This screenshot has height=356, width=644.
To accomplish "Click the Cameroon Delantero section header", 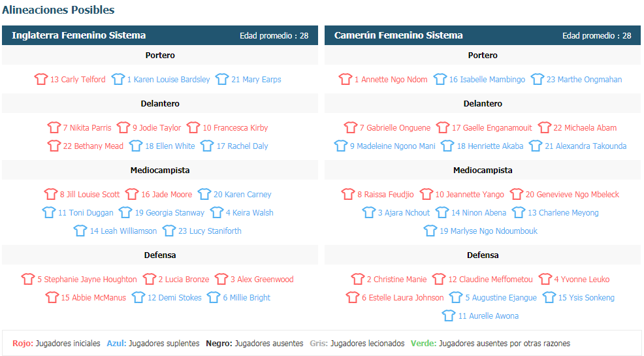I will click(483, 104).
